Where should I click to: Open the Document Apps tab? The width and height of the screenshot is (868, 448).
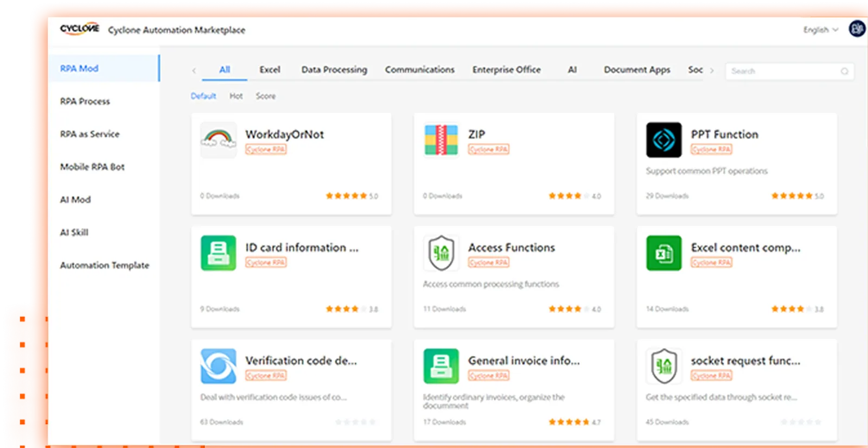click(x=637, y=70)
